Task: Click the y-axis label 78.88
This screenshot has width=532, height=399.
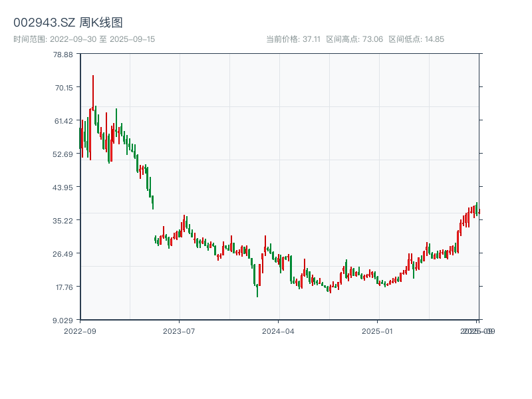Action: tap(63, 55)
